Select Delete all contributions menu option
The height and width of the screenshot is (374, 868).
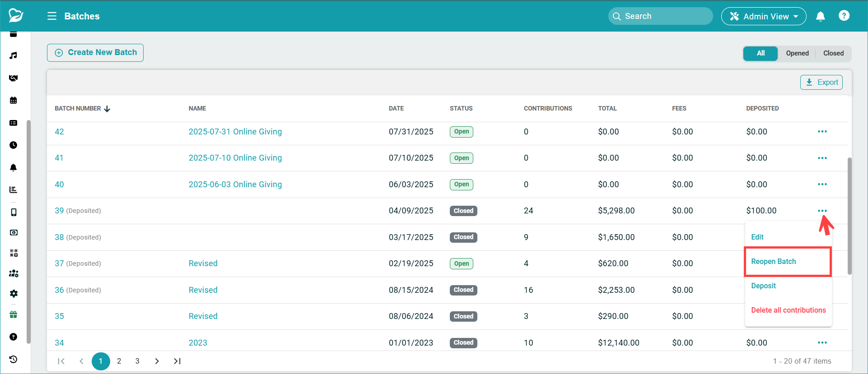point(788,310)
